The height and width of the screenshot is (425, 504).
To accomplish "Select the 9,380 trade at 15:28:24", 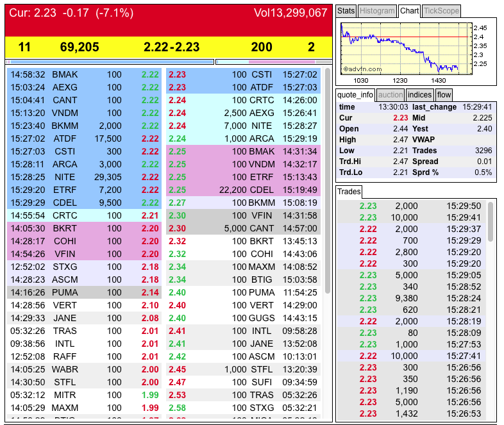I will (412, 299).
